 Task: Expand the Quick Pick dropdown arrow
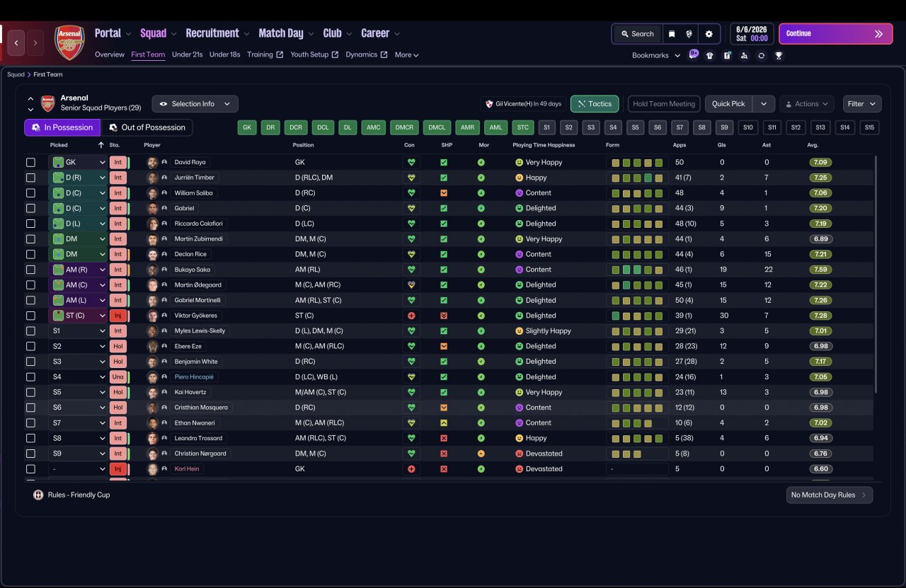pos(763,104)
